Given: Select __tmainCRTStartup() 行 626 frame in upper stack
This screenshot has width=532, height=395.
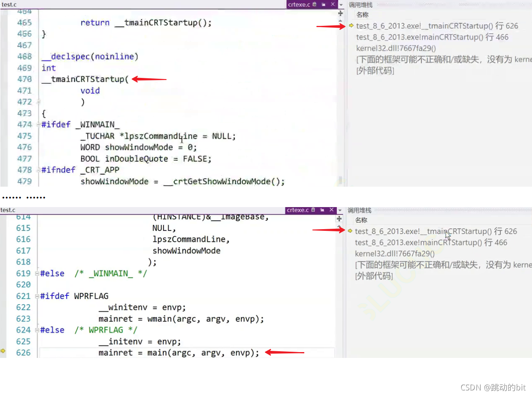Looking at the screenshot, I should pos(437,26).
